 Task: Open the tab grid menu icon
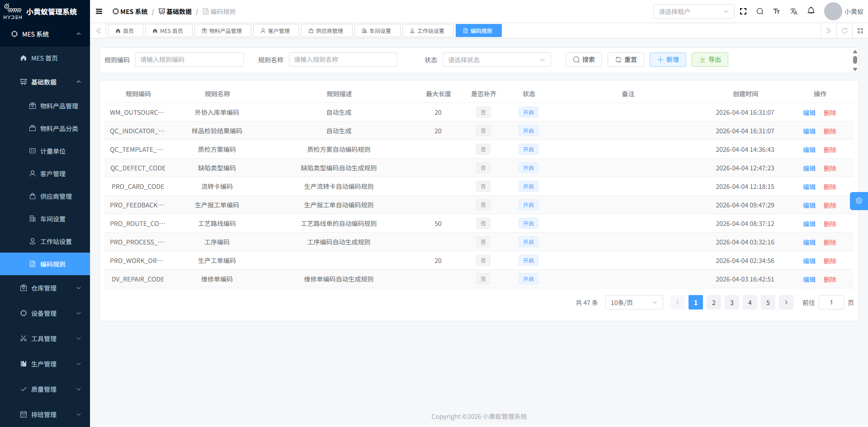[x=860, y=31]
